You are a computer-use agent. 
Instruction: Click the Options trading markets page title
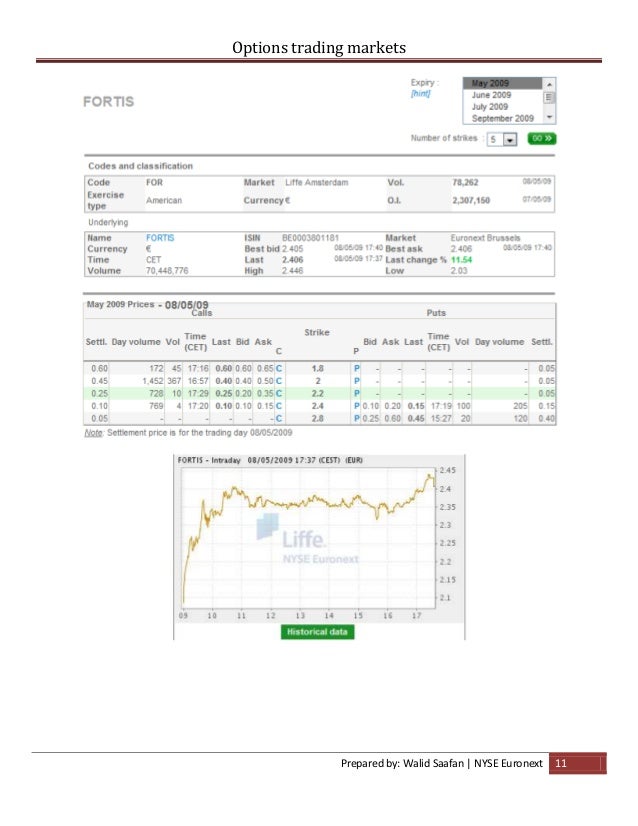tap(319, 47)
